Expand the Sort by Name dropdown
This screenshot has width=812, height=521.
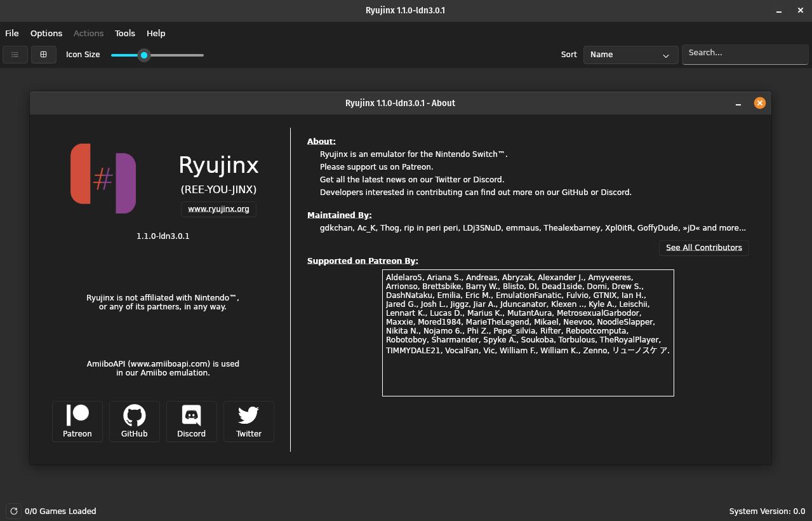pos(630,55)
